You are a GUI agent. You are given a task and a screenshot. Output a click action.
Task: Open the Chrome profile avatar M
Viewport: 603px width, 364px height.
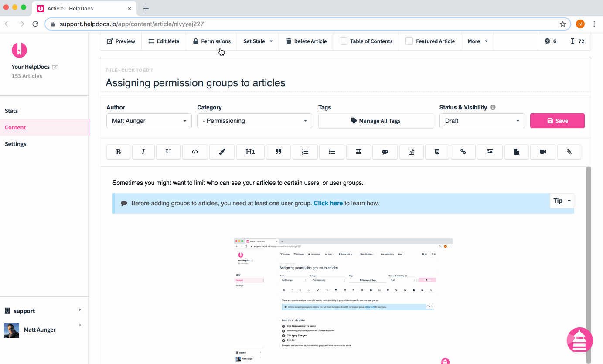click(x=580, y=24)
